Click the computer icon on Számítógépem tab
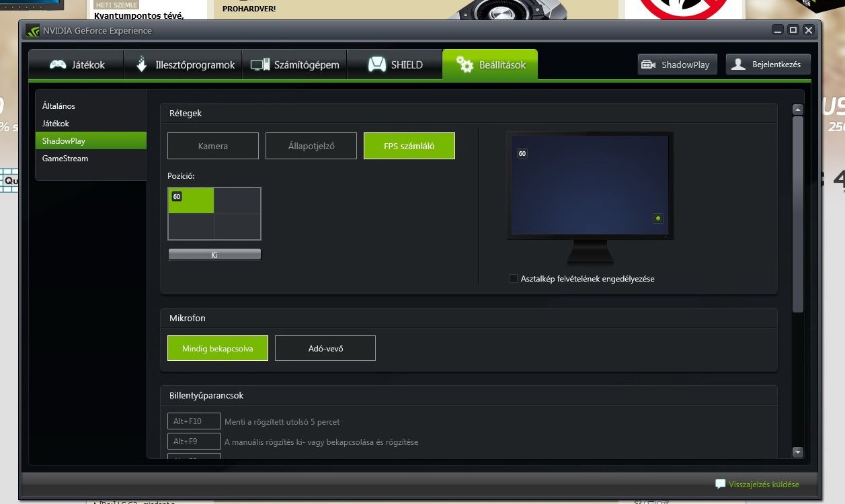The image size is (845, 504). 260,65
